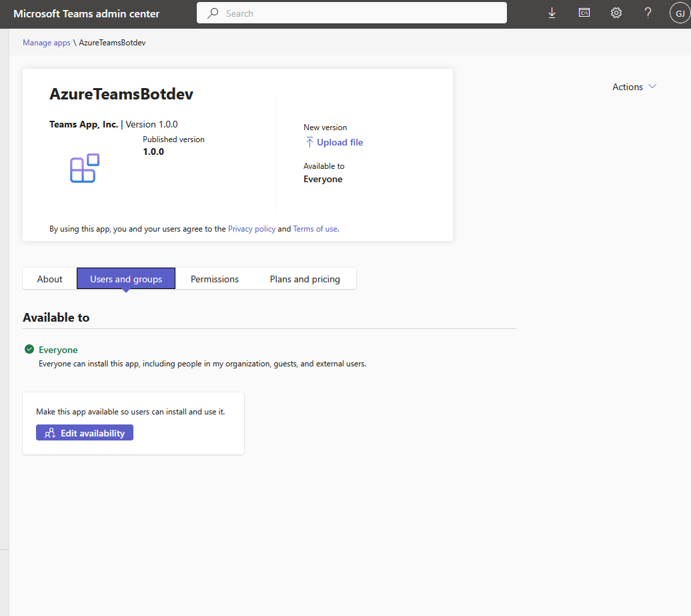
Task: Click 'Everyone can install this app' description
Action: pos(202,364)
